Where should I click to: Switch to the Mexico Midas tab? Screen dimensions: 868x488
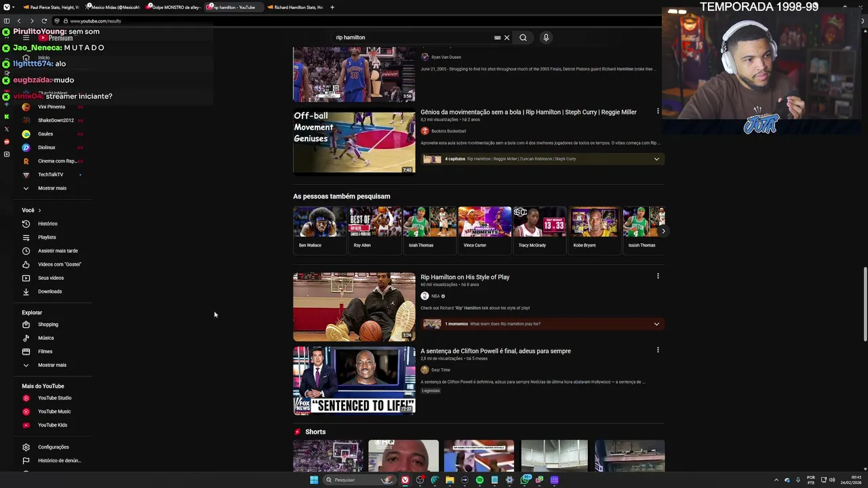coord(111,7)
